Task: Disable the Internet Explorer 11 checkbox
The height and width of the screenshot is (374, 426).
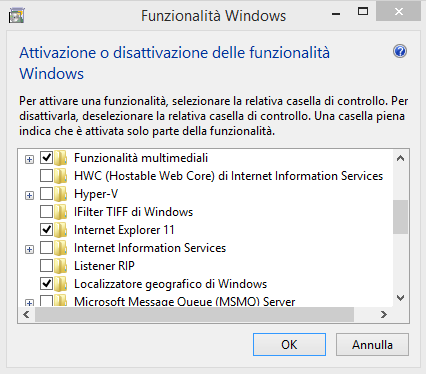Action: coord(46,229)
